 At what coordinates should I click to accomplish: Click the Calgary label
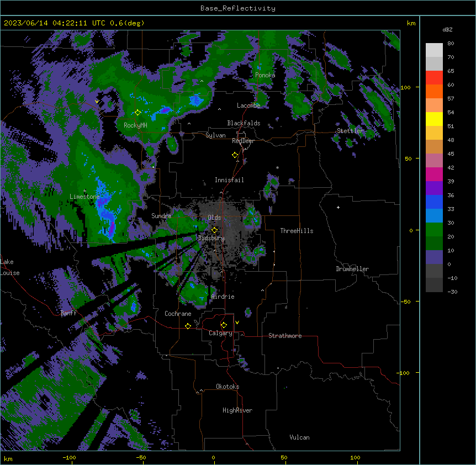[220, 333]
